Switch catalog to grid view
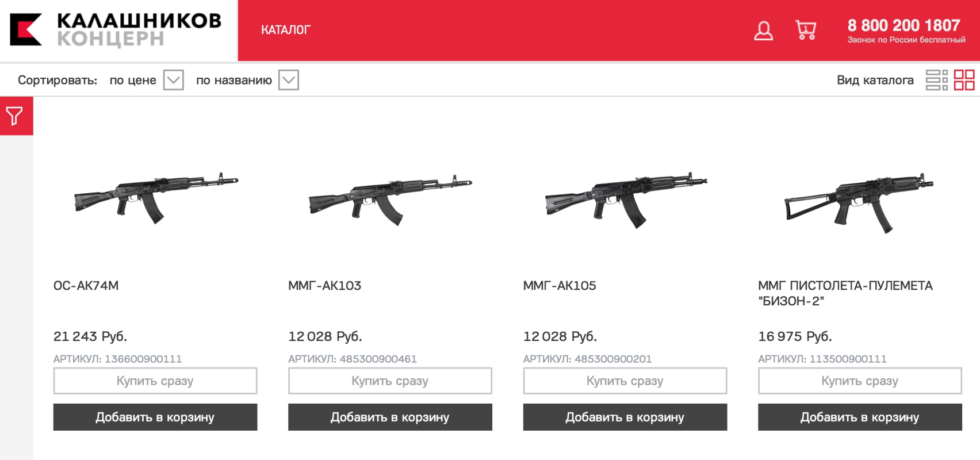 pyautogui.click(x=964, y=80)
